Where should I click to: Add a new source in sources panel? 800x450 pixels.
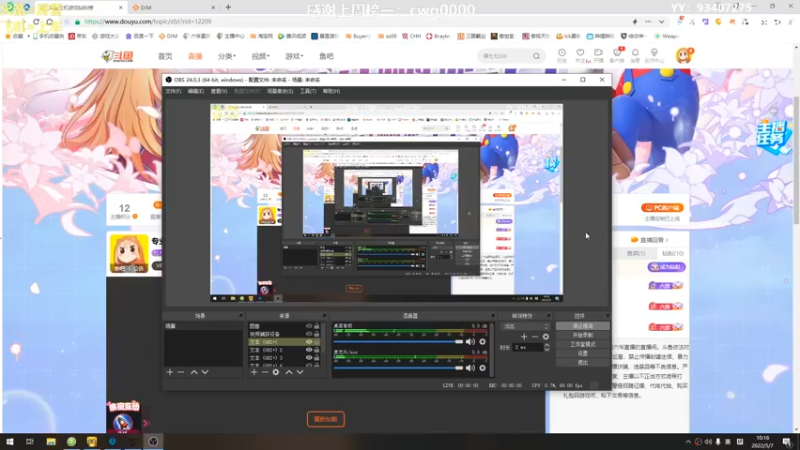254,372
